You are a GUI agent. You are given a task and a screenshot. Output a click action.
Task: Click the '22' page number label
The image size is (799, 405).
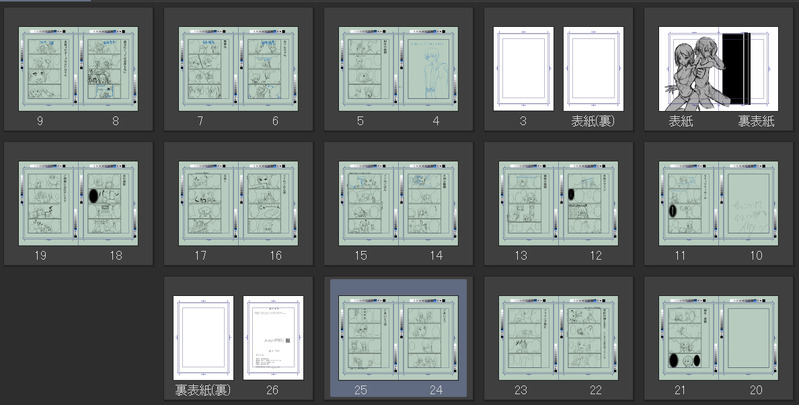pos(596,390)
